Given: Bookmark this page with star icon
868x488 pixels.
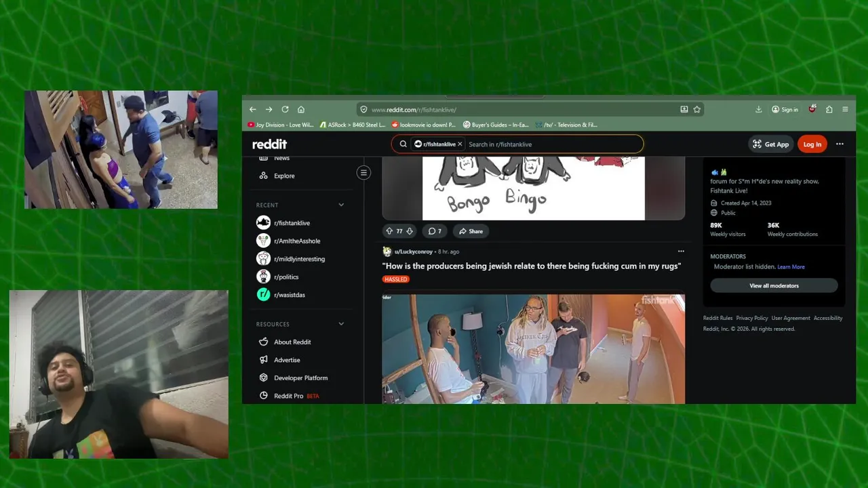Looking at the screenshot, I should coord(696,109).
